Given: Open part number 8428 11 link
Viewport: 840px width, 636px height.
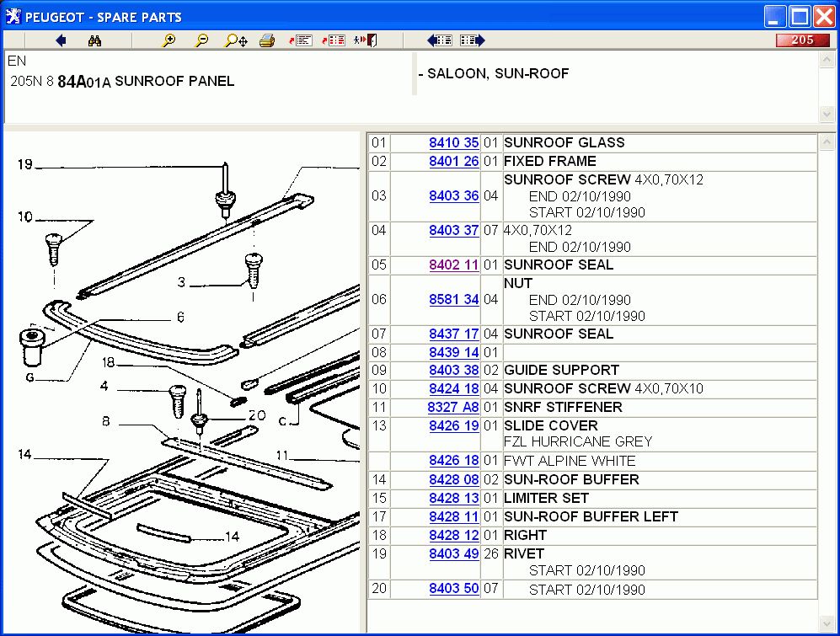Looking at the screenshot, I should tap(454, 516).
